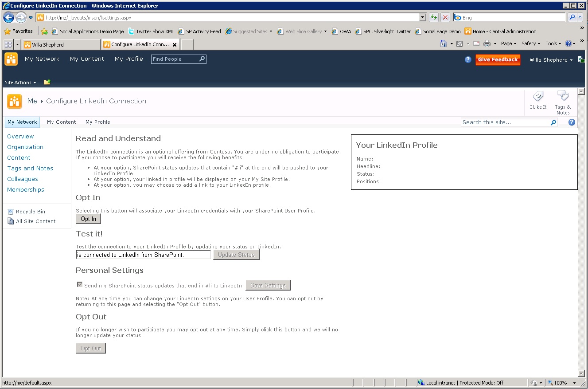588x389 pixels.
Task: Open Home - Central Administration favorite
Action: pyautogui.click(x=500, y=31)
